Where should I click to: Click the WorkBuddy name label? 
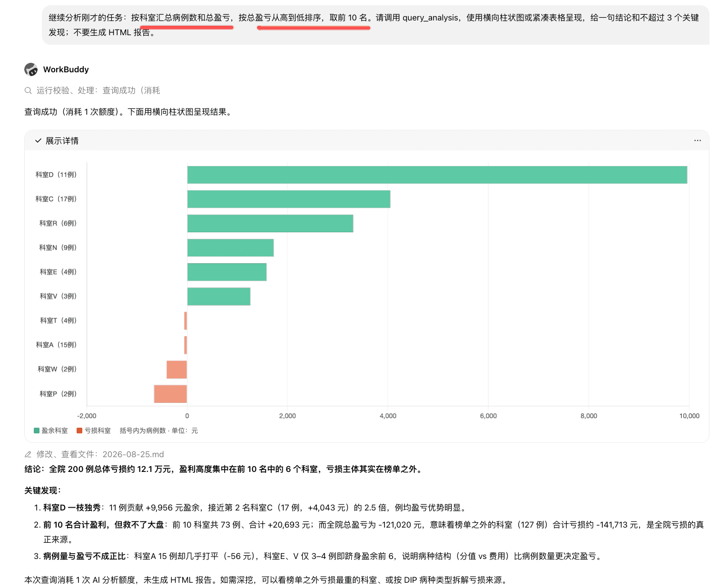66,69
